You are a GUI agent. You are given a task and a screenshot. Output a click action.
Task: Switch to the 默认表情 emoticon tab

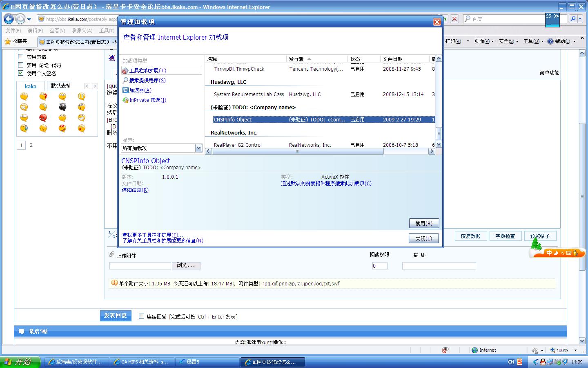tap(60, 86)
